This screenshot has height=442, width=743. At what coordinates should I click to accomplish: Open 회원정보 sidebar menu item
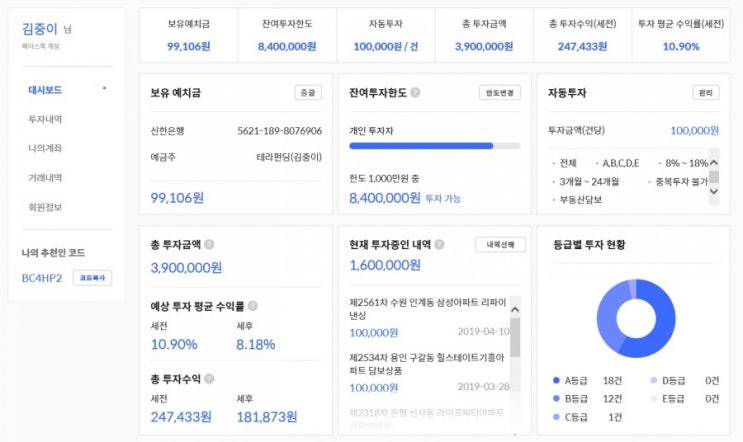tap(45, 207)
